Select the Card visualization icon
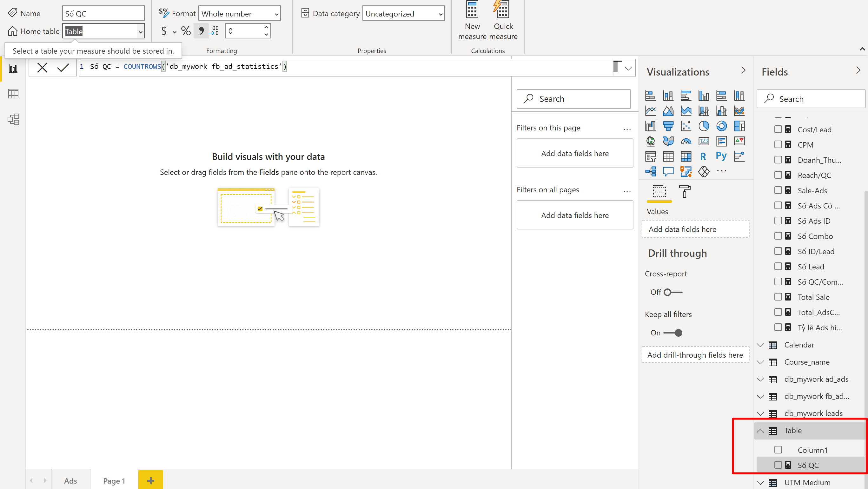The height and width of the screenshot is (489, 868). tap(704, 141)
